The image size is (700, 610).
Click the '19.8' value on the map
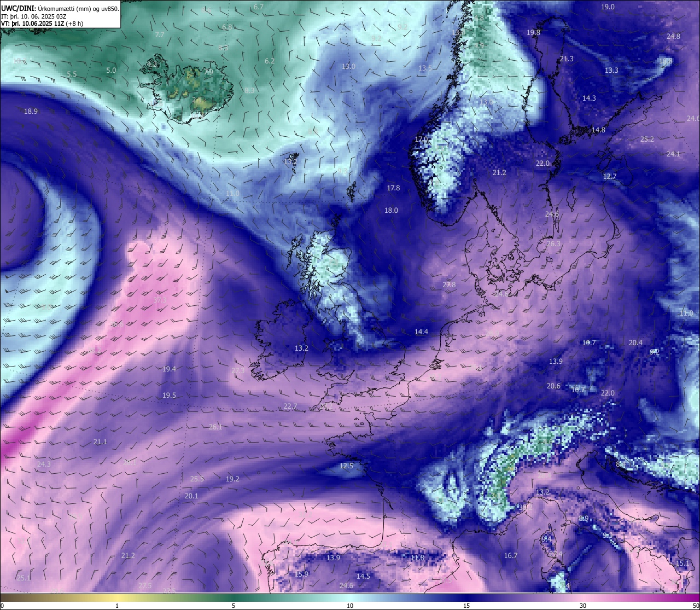(x=533, y=32)
